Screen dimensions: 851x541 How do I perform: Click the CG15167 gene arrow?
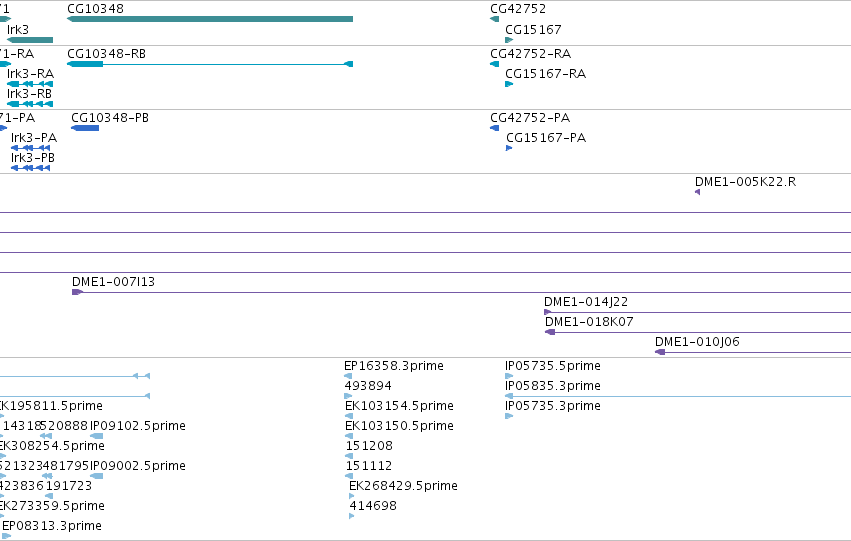point(509,40)
